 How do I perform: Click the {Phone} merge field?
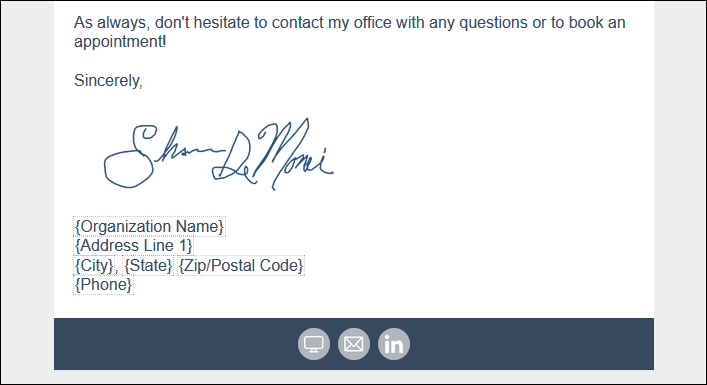[104, 285]
